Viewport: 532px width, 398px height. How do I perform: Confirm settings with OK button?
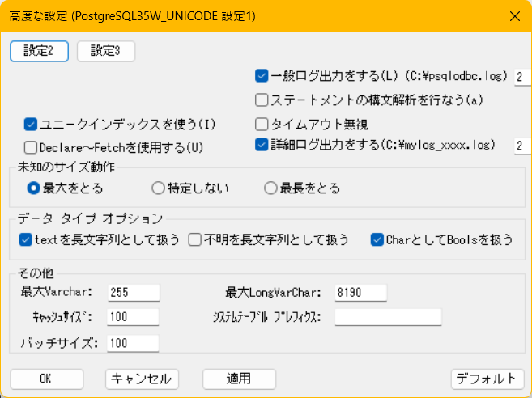47,379
